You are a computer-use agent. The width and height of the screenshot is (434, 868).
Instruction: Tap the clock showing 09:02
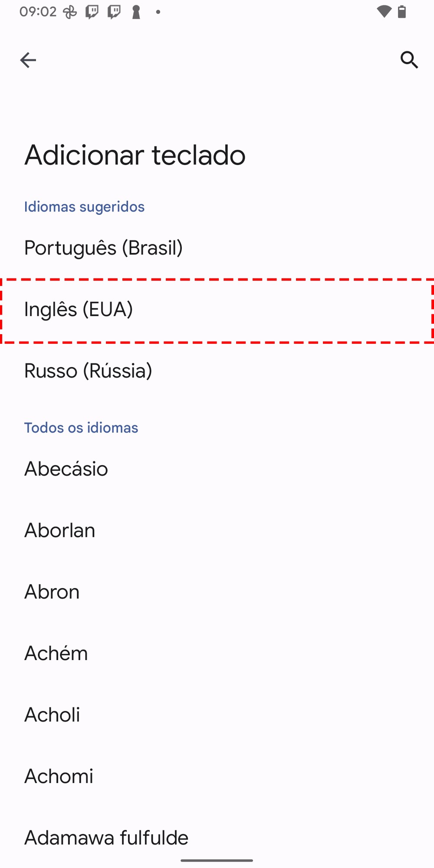coord(38,12)
